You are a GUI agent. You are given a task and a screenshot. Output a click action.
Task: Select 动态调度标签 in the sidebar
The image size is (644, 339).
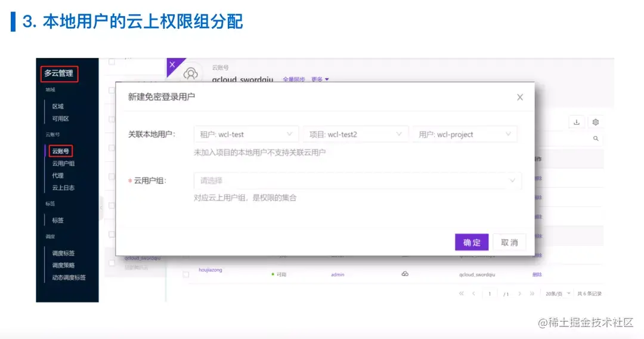click(69, 278)
